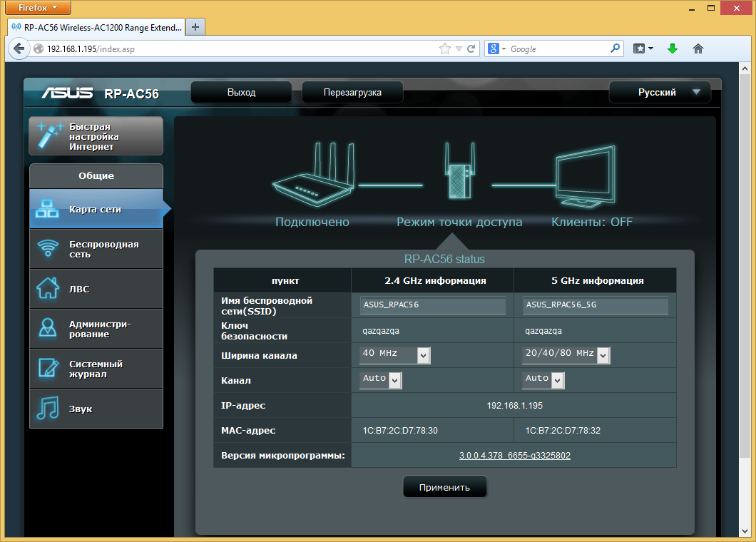Open the Системный журнал section
This screenshot has width=756, height=542.
[96, 369]
